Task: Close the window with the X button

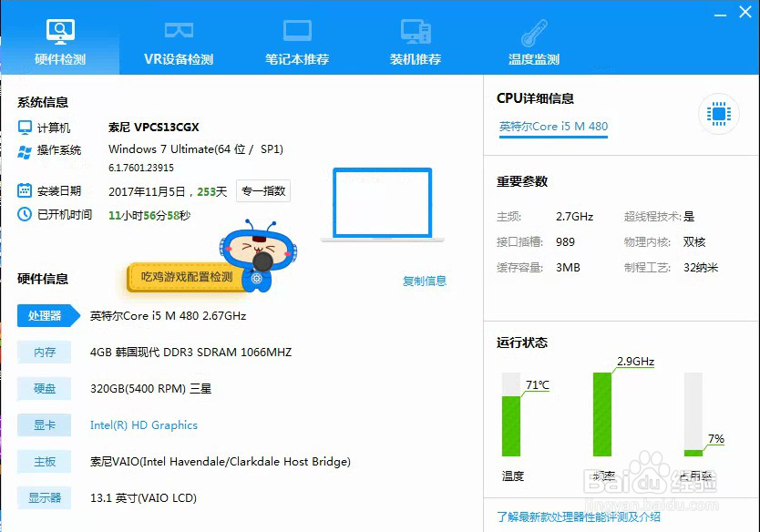Action: pyautogui.click(x=745, y=12)
